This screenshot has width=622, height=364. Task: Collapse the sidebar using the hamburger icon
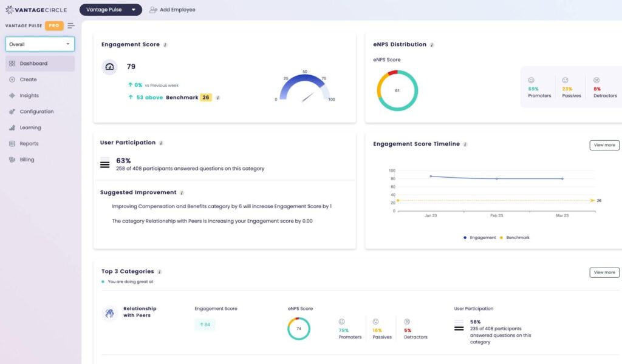[71, 25]
